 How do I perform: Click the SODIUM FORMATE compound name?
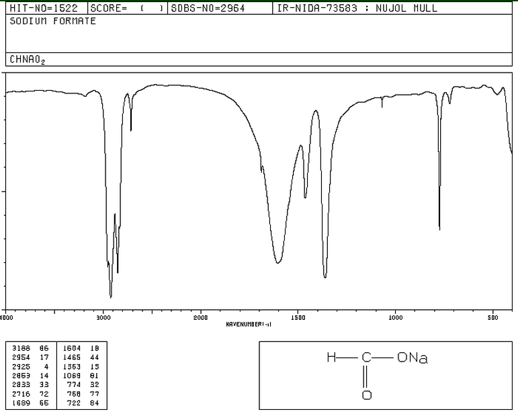(x=53, y=21)
